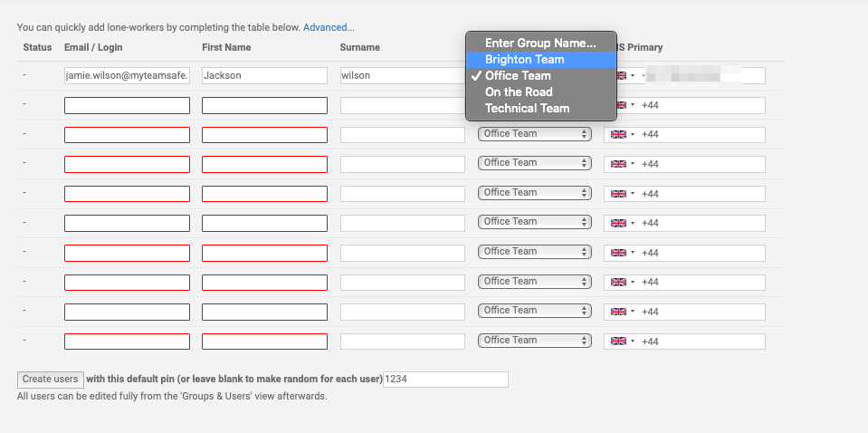The width and height of the screenshot is (868, 433).
Task: Click the Create users button
Action: coord(51,380)
